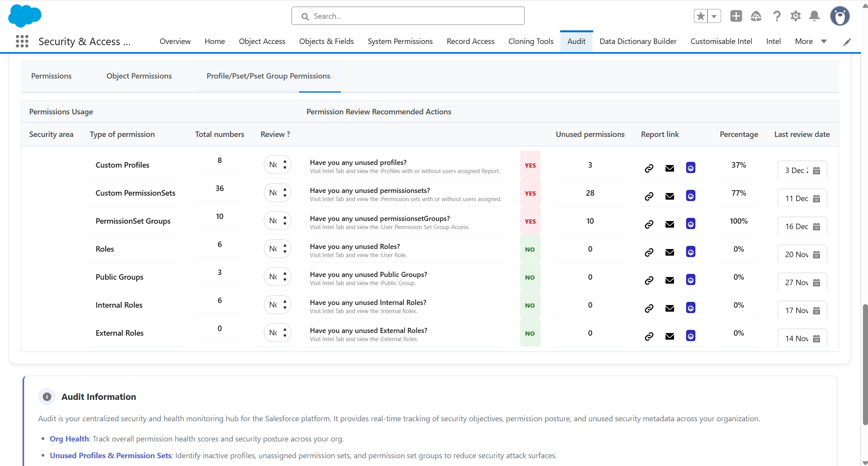
Task: Open the Review dropdown for External Roles
Action: coord(278,333)
